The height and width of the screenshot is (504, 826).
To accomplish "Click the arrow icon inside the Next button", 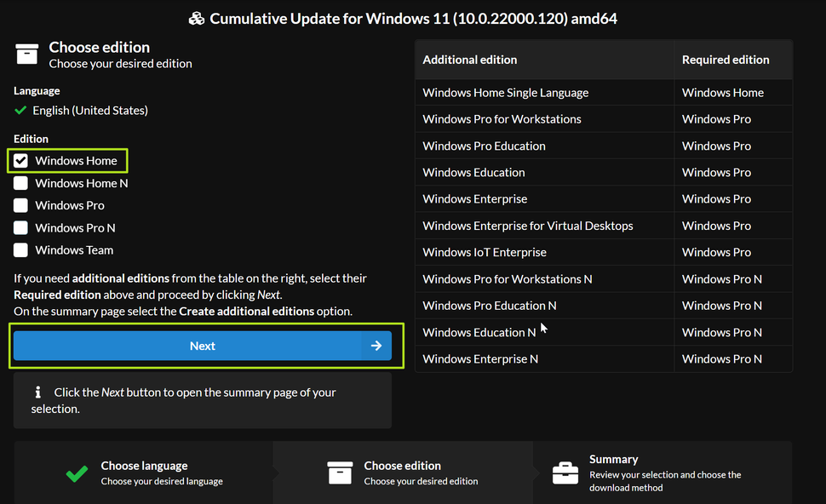I will click(x=376, y=346).
